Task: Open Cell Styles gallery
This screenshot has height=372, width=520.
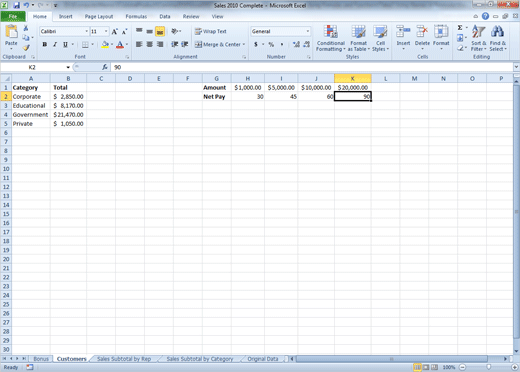Action: coord(380,38)
